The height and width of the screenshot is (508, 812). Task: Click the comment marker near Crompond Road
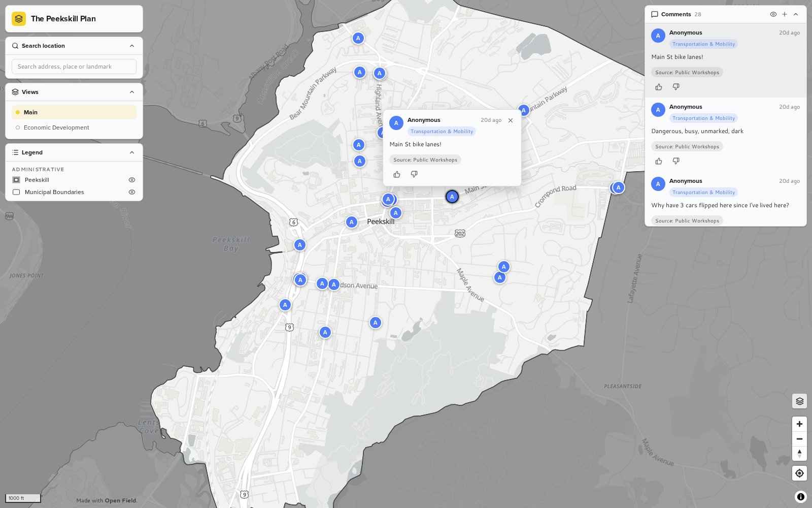(618, 187)
